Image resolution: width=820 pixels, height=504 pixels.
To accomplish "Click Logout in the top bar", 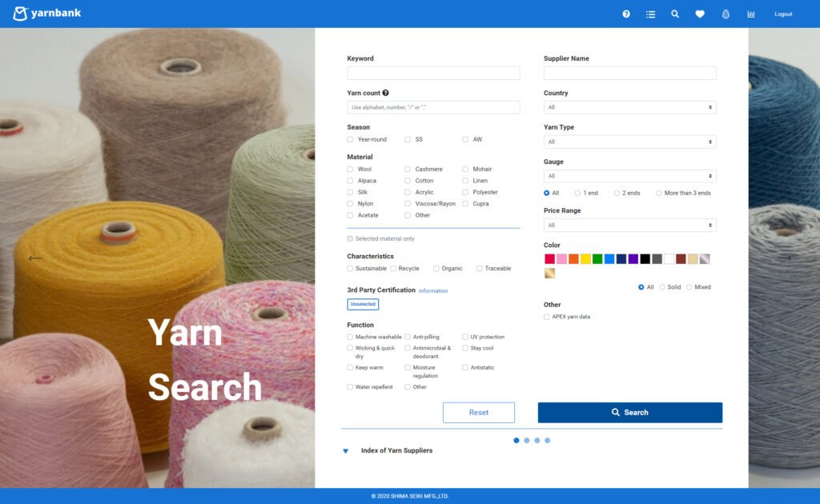I will coord(783,14).
